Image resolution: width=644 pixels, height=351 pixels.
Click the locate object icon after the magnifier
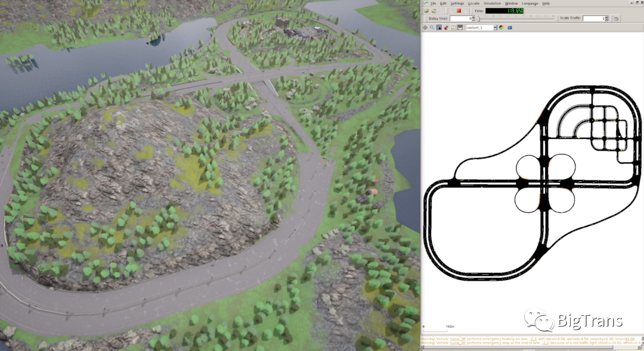tap(439, 27)
